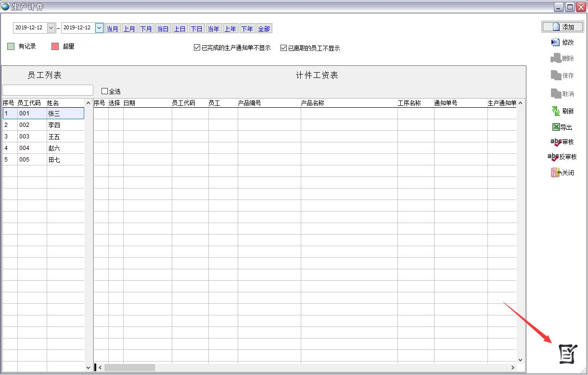Click the 修改 (Modify) icon
588x375 pixels.
pos(555,42)
